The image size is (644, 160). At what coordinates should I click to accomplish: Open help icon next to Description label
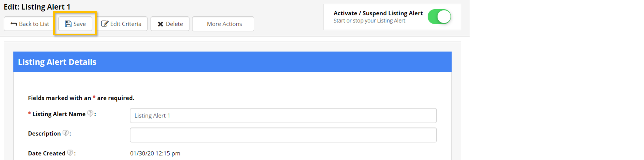(66, 133)
